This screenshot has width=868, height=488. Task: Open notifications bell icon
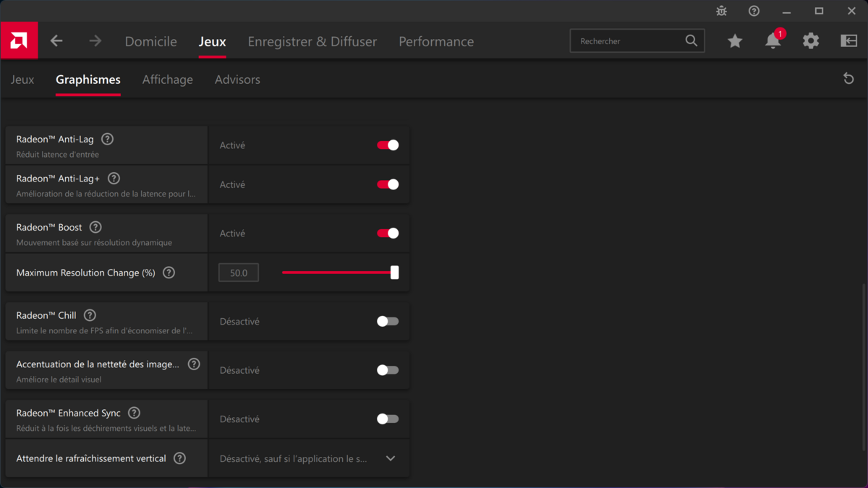pos(773,41)
